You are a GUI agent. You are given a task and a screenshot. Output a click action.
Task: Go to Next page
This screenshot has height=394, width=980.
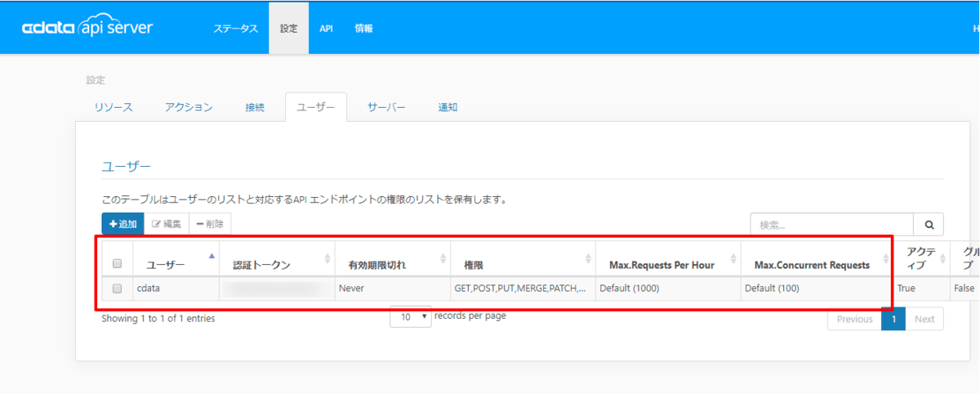click(924, 319)
